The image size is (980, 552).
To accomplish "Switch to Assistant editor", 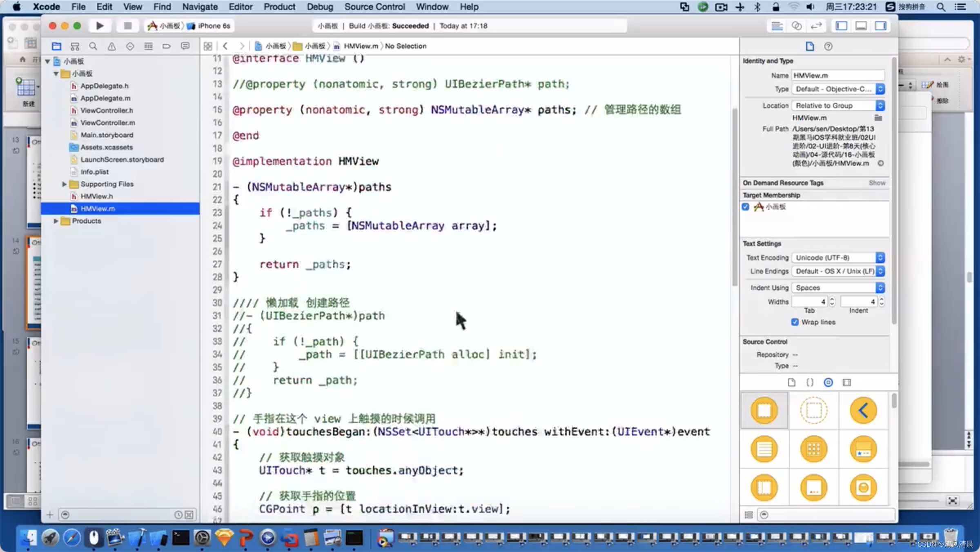I will click(x=796, y=26).
